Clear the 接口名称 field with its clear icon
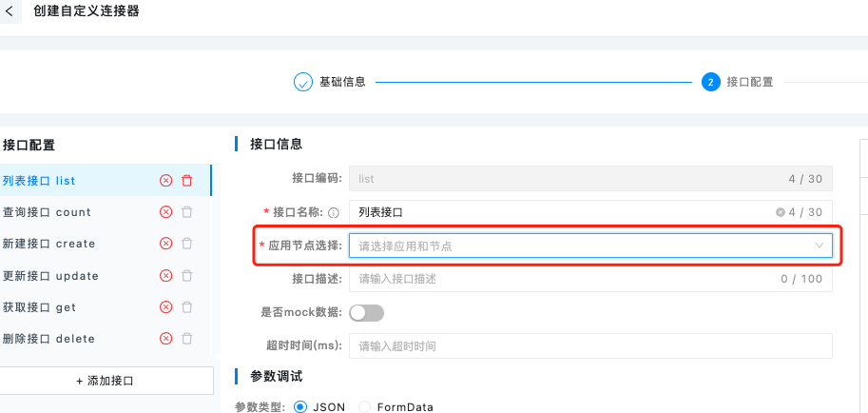 click(780, 212)
